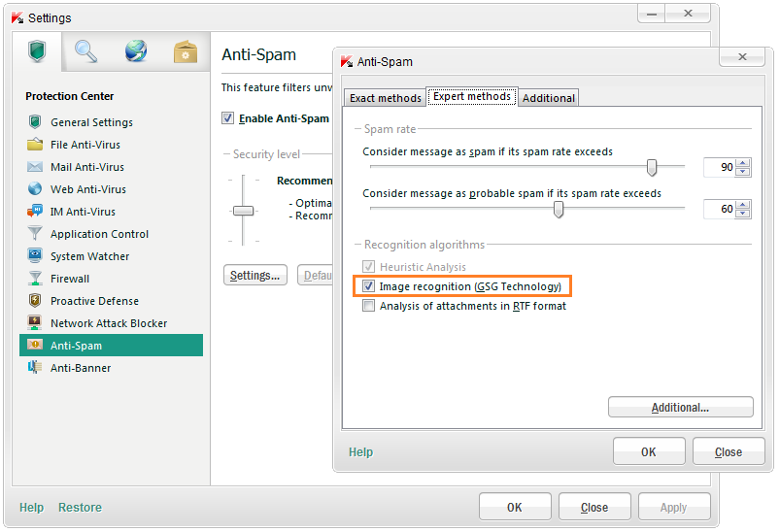The width and height of the screenshot is (780, 532).
Task: Click the Anti-Spam envelope icon in sidebar
Action: pyautogui.click(x=35, y=345)
